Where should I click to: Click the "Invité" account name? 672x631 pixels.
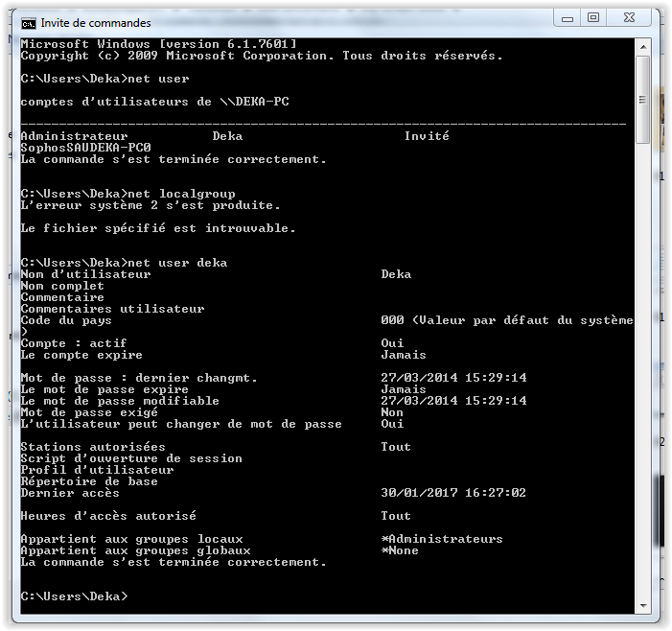(x=427, y=136)
